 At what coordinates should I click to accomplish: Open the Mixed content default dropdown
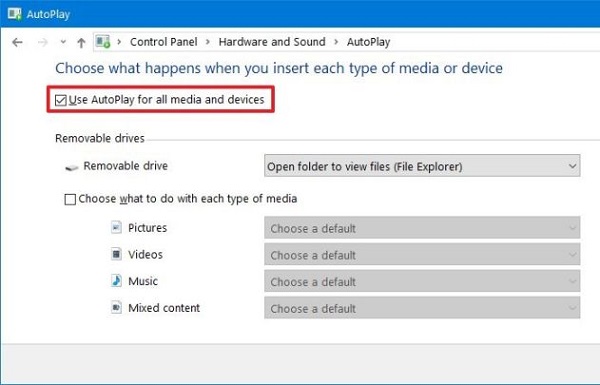click(x=422, y=308)
